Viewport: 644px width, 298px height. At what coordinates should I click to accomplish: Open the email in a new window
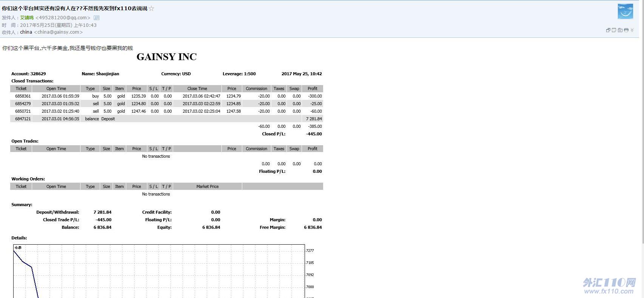(x=608, y=30)
